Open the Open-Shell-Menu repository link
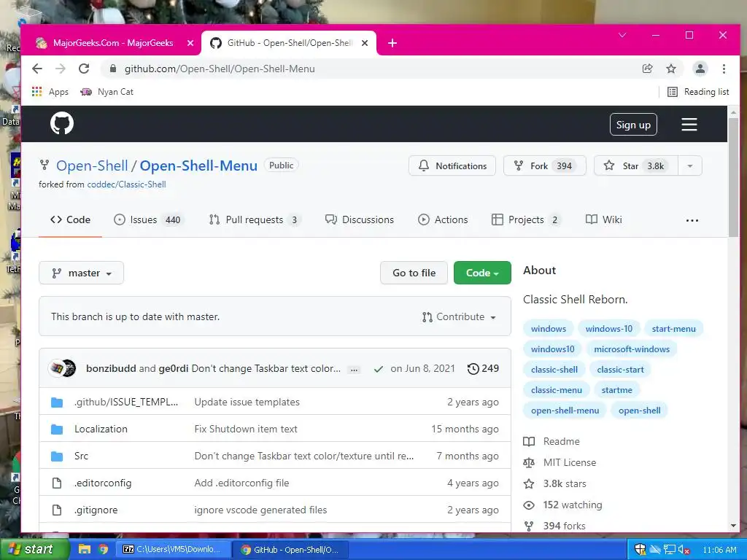This screenshot has height=560, width=747. 198,166
